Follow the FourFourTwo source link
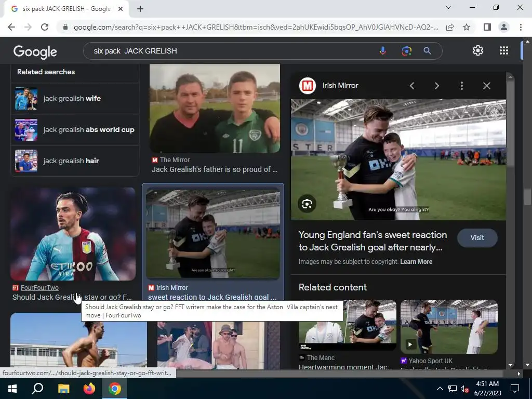 39,288
